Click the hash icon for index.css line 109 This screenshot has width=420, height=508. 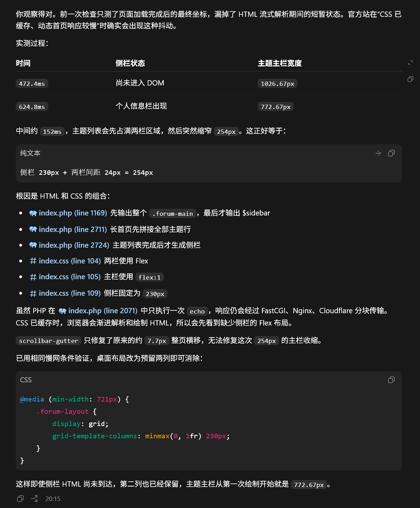(33, 294)
